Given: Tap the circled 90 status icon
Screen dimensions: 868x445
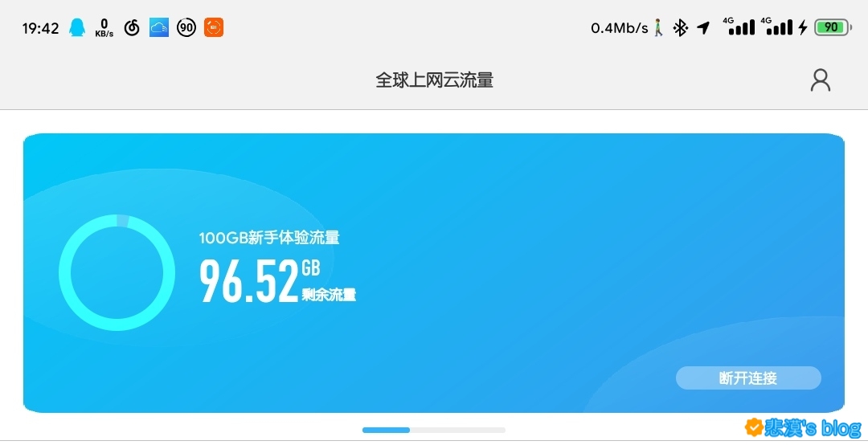Looking at the screenshot, I should click(x=186, y=27).
